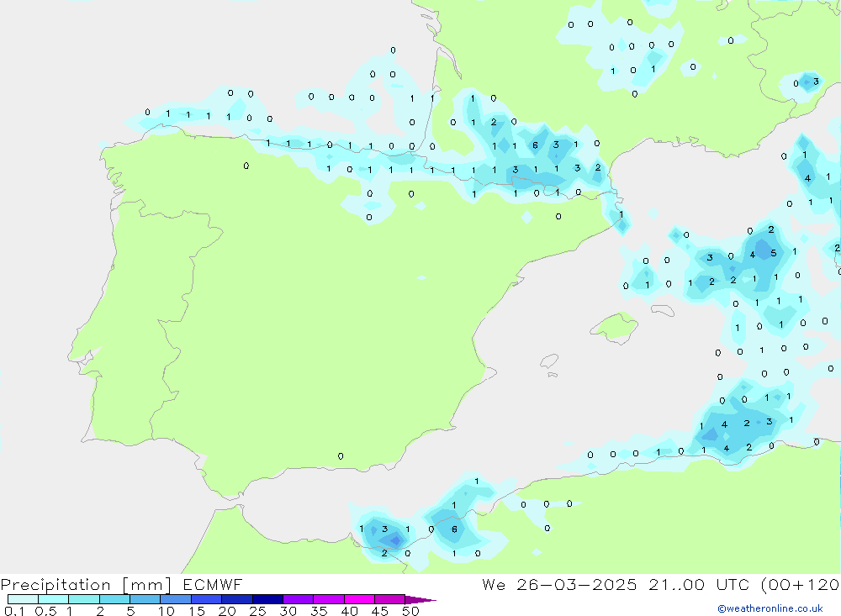This screenshot has width=841, height=616.
Task: Click the 15–20 mm legend color swatch
Action: pos(206,599)
